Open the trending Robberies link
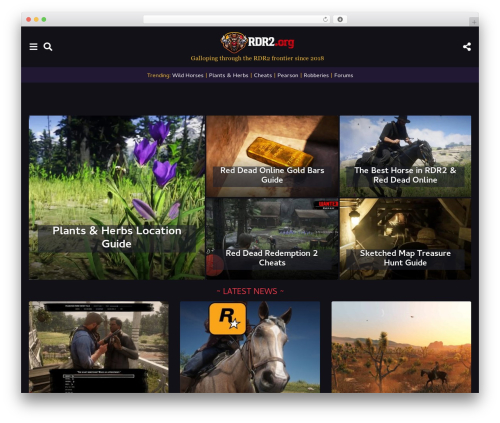This screenshot has width=500, height=423. [316, 75]
